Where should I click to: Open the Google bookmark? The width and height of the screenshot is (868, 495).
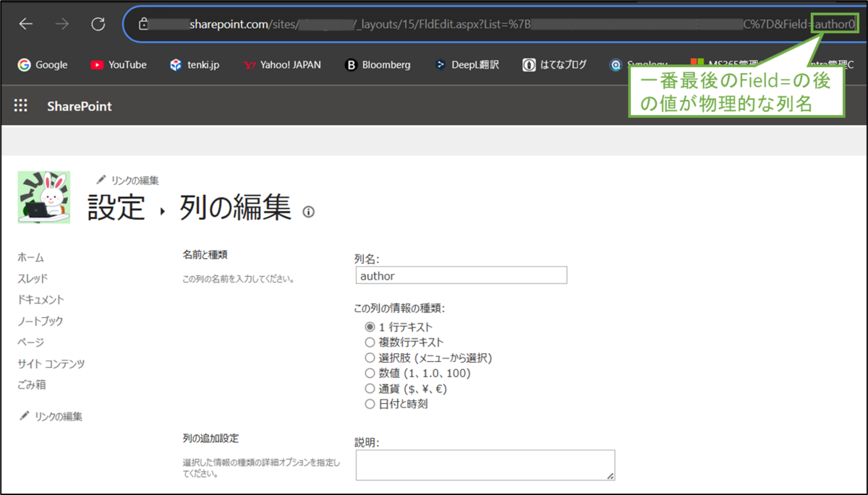tap(42, 64)
